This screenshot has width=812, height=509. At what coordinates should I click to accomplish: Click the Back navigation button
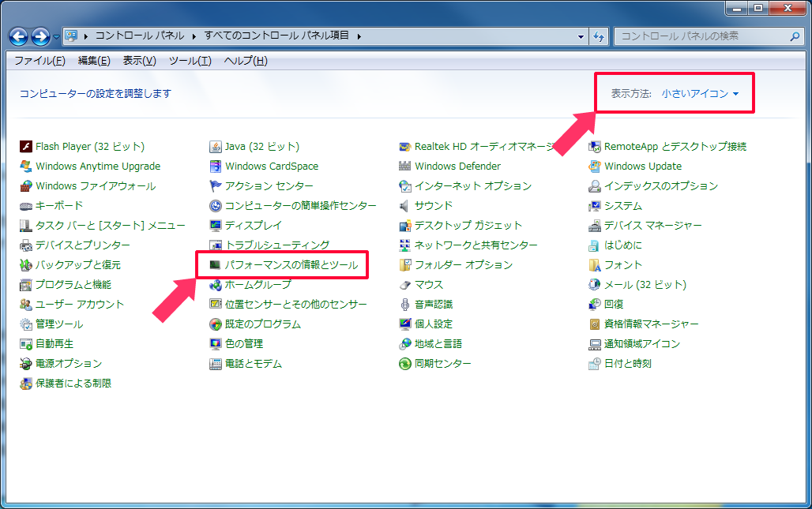(19, 36)
